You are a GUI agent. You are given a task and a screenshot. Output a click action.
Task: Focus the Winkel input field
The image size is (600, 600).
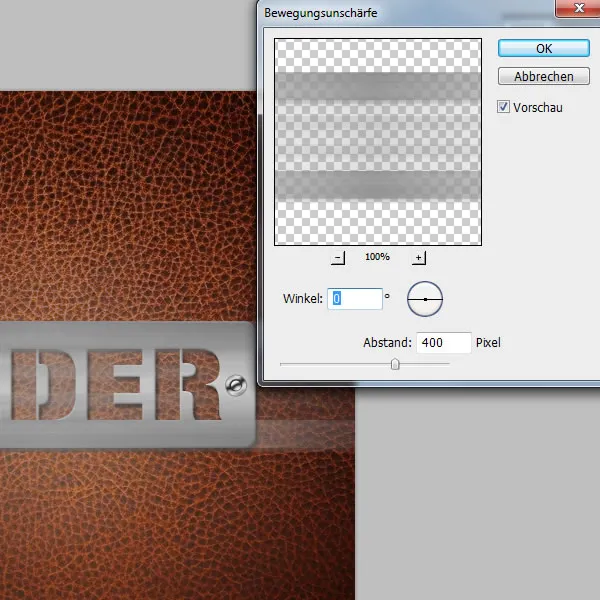(x=355, y=299)
